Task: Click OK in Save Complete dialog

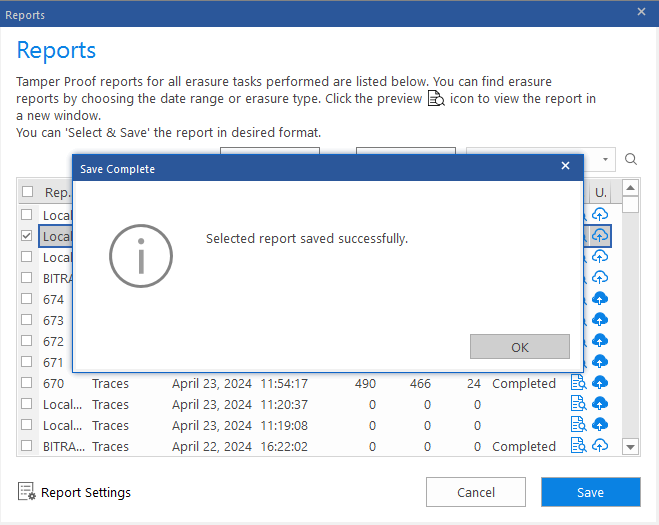Action: tap(519, 347)
